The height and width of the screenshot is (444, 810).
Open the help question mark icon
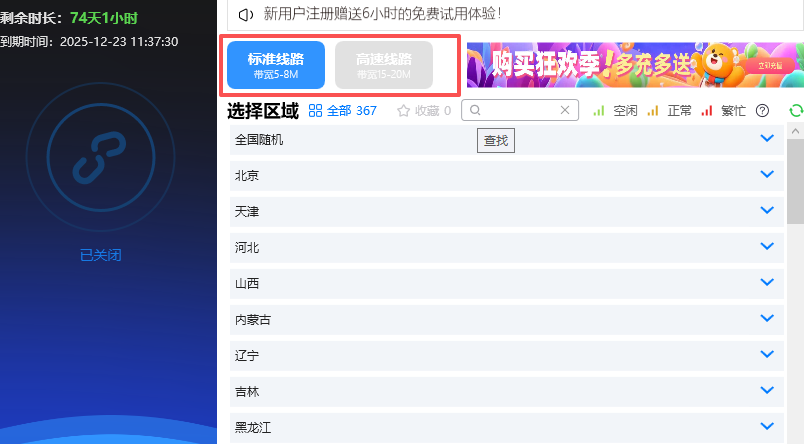762,111
